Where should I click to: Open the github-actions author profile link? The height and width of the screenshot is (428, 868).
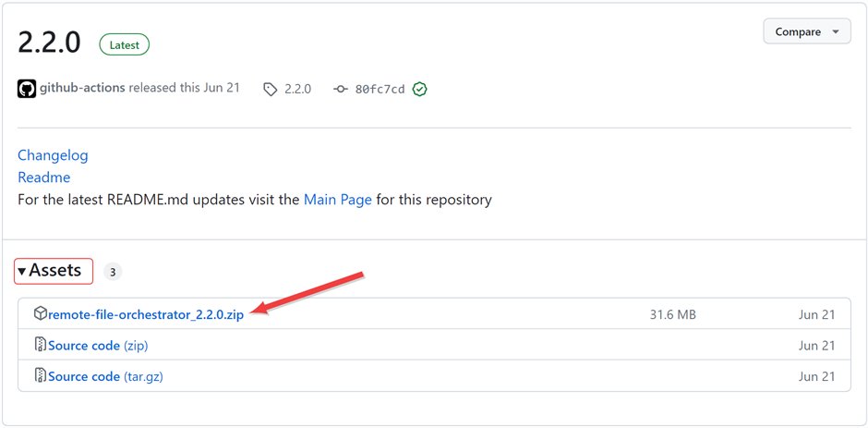coord(82,89)
